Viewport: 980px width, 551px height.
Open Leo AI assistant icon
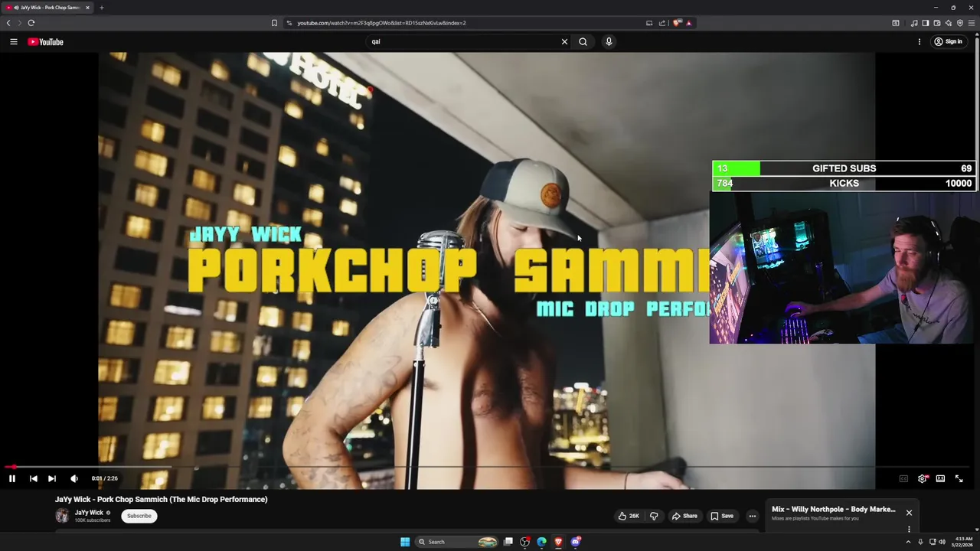(949, 23)
